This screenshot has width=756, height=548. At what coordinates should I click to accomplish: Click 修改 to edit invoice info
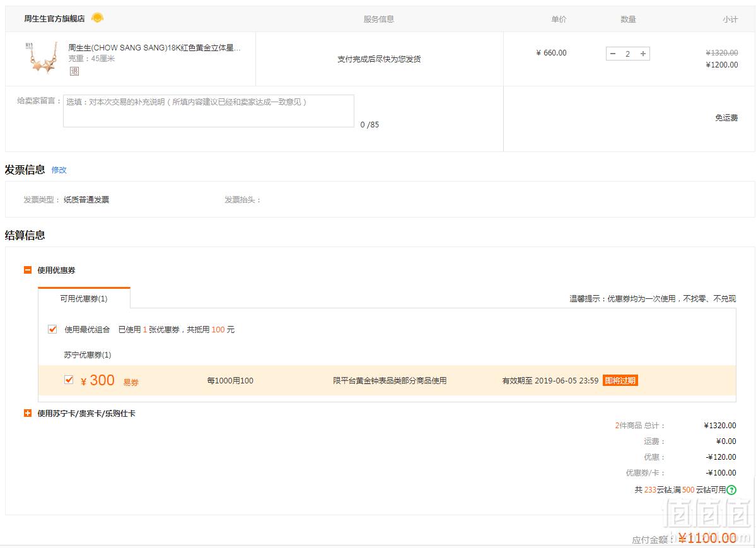[59, 170]
